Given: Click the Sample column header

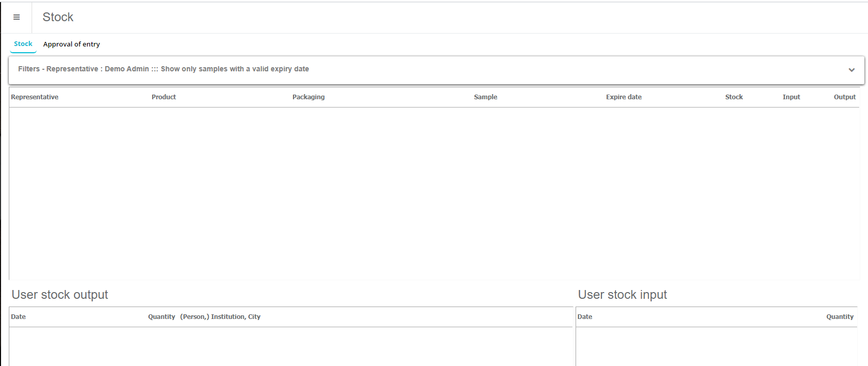Looking at the screenshot, I should (x=486, y=97).
